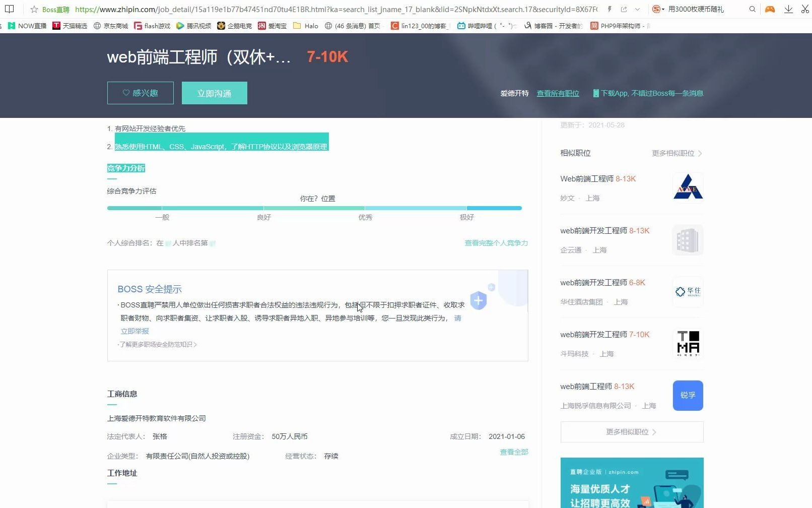Click the 成立日期 2021-01-06 value
Image resolution: width=812 pixels, height=508 pixels.
click(x=507, y=436)
